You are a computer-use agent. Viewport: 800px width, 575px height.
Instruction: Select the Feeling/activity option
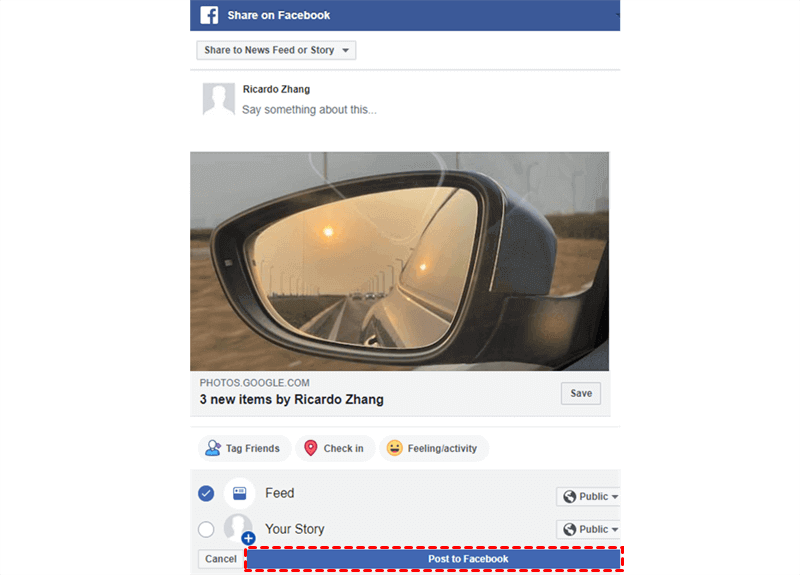(x=434, y=448)
